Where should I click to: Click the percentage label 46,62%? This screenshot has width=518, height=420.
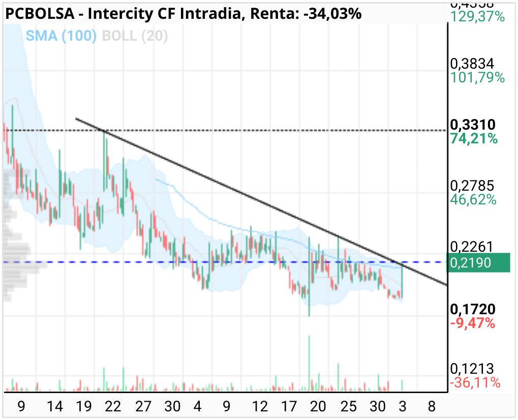(x=473, y=200)
